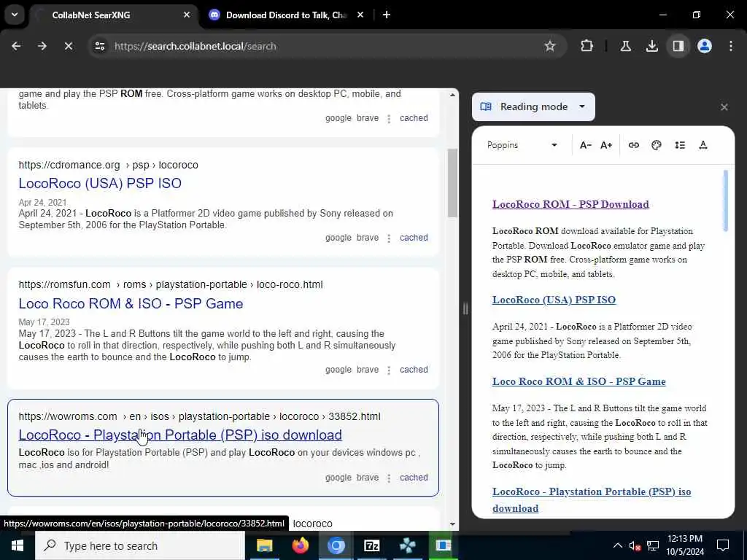This screenshot has height=560, width=747.
Task: Open Chrome from the taskbar
Action: coord(336,545)
